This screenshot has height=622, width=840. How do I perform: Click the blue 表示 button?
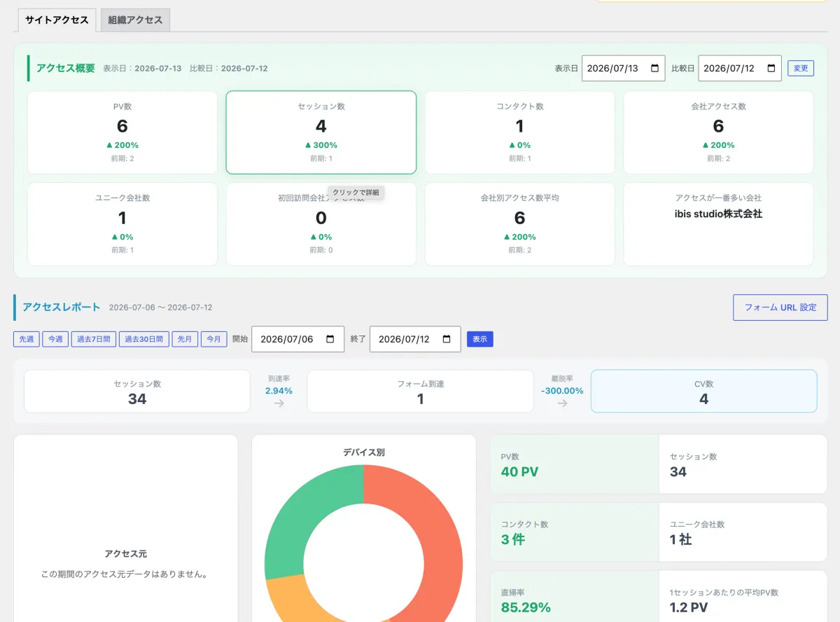tap(479, 339)
